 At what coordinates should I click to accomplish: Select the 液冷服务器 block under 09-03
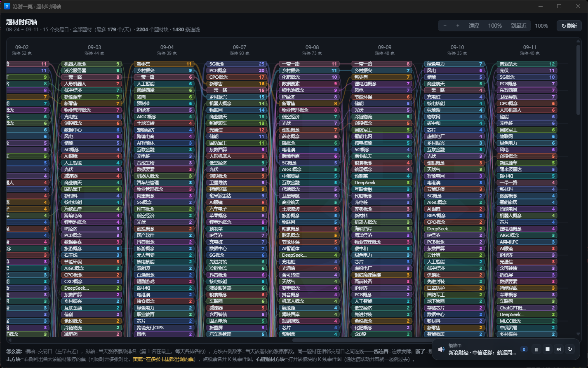[92, 70]
